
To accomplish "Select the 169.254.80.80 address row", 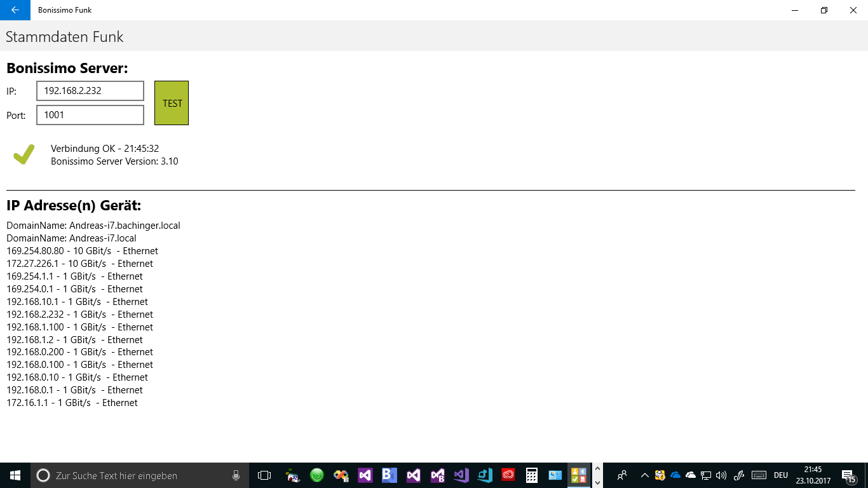I will (82, 251).
